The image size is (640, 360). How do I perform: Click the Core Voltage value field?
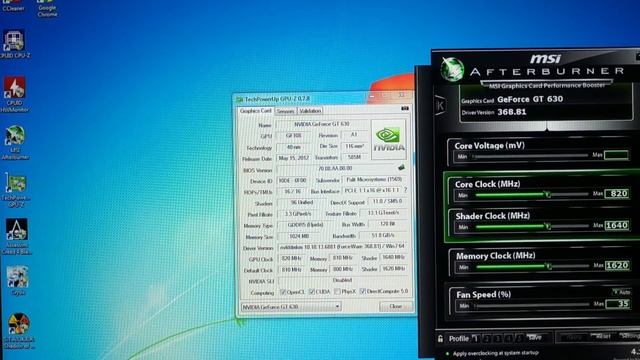click(616, 155)
